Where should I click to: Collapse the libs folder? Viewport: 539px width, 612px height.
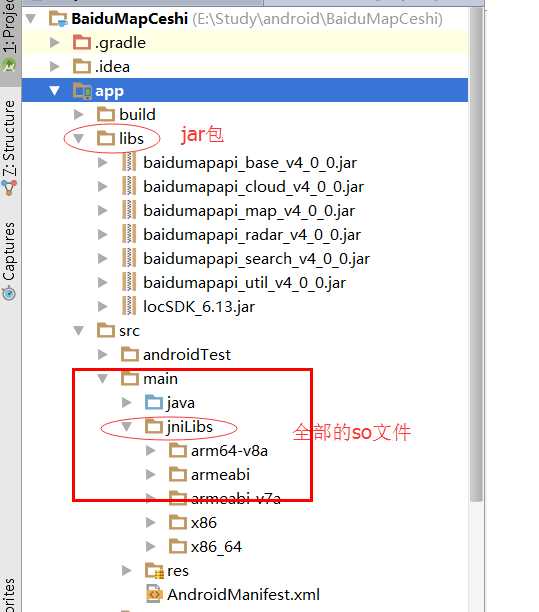coord(78,139)
